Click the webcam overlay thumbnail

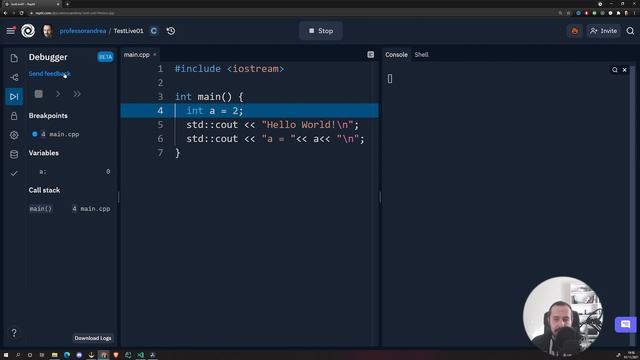[x=563, y=316]
